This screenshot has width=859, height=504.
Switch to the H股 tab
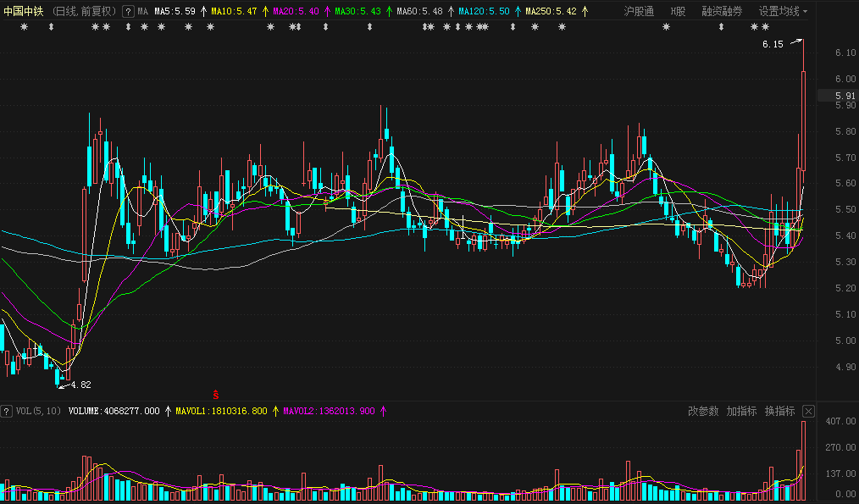tap(678, 12)
